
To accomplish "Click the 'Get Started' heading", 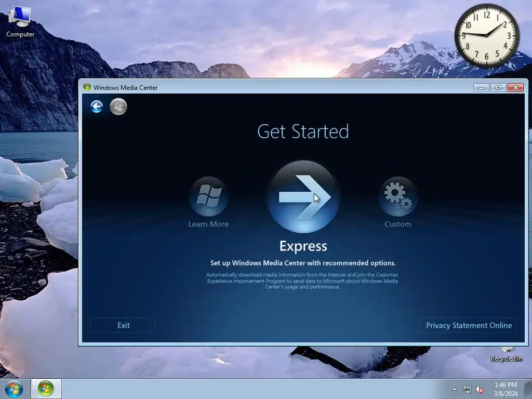I will pyautogui.click(x=303, y=131).
